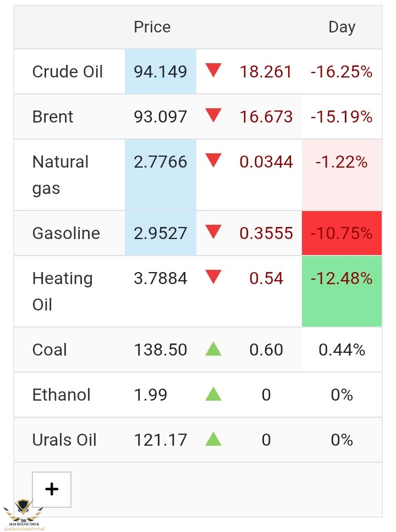Click Heating Oil red down triangle

coord(213,277)
